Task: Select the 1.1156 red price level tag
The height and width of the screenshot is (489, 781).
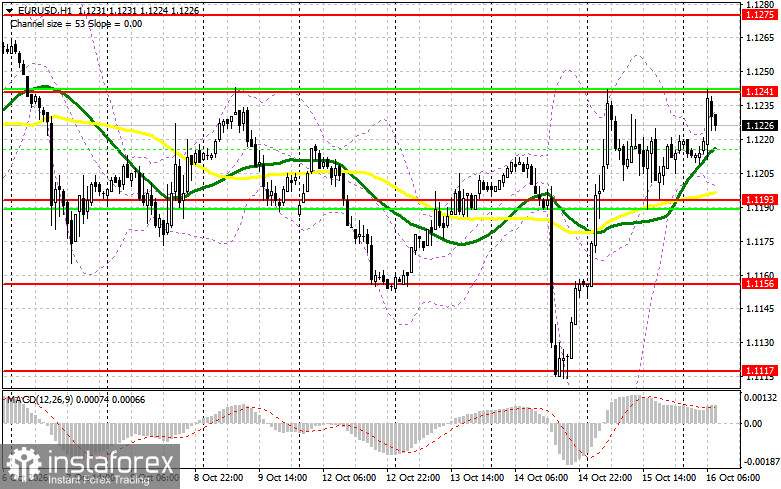Action: pyautogui.click(x=759, y=284)
